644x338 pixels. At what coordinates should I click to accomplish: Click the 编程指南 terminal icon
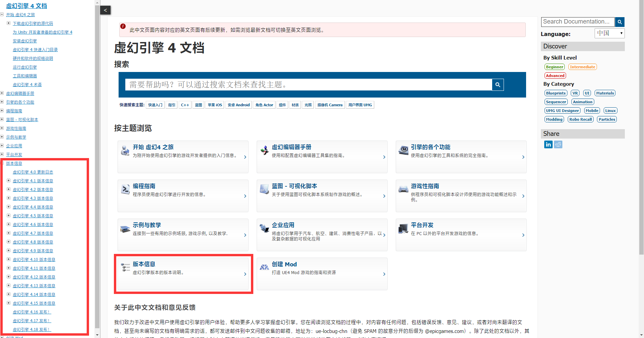(125, 189)
